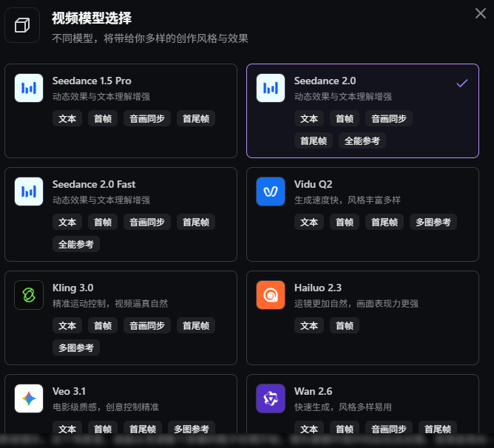Screen dimensions: 494x448
Task: Click 文本 tag in Hailuo 2.3 card
Action: pyautogui.click(x=309, y=325)
